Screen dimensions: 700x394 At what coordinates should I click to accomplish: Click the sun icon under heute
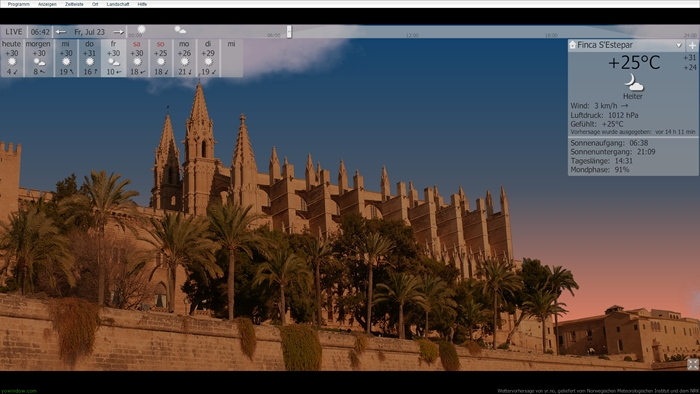coord(12,62)
